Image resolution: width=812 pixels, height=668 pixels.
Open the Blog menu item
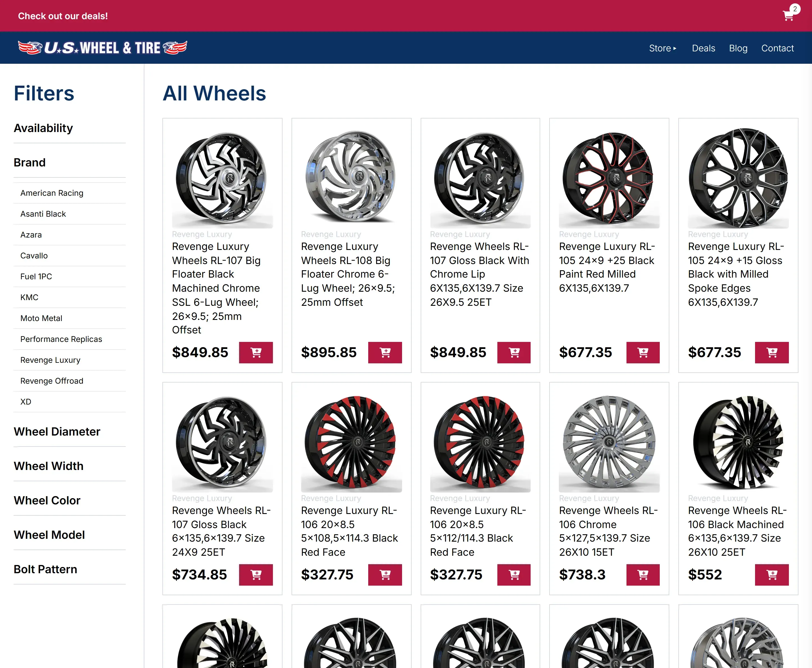click(738, 48)
